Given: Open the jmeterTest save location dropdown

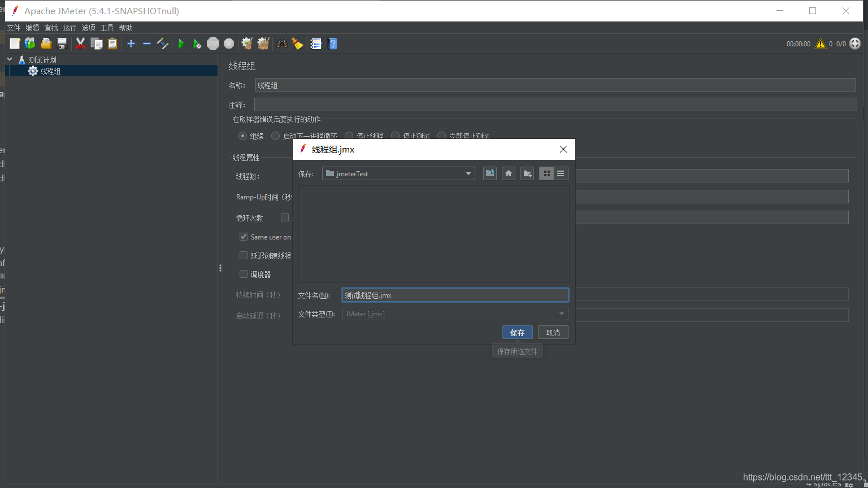Looking at the screenshot, I should tap(398, 173).
